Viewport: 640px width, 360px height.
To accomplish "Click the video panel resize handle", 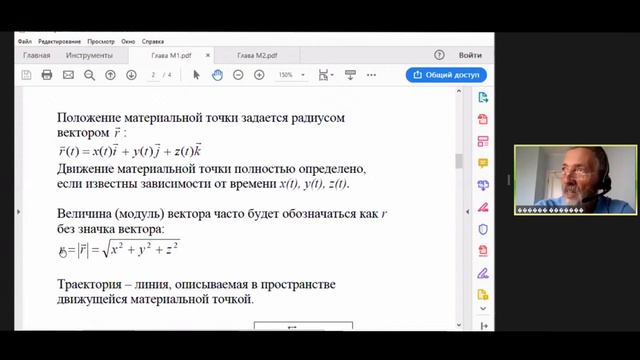I will coord(509,180).
